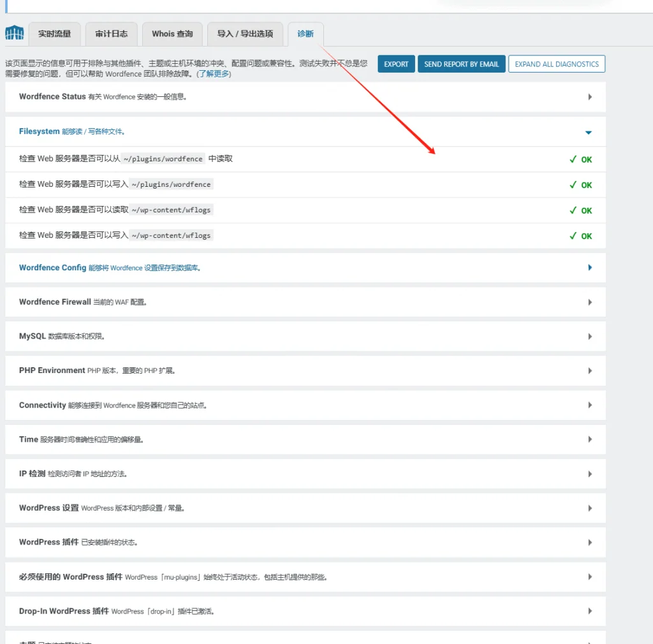Viewport: 653px width, 644px height.
Task: Click the Wordfence Firewall heading text
Action: (x=55, y=302)
